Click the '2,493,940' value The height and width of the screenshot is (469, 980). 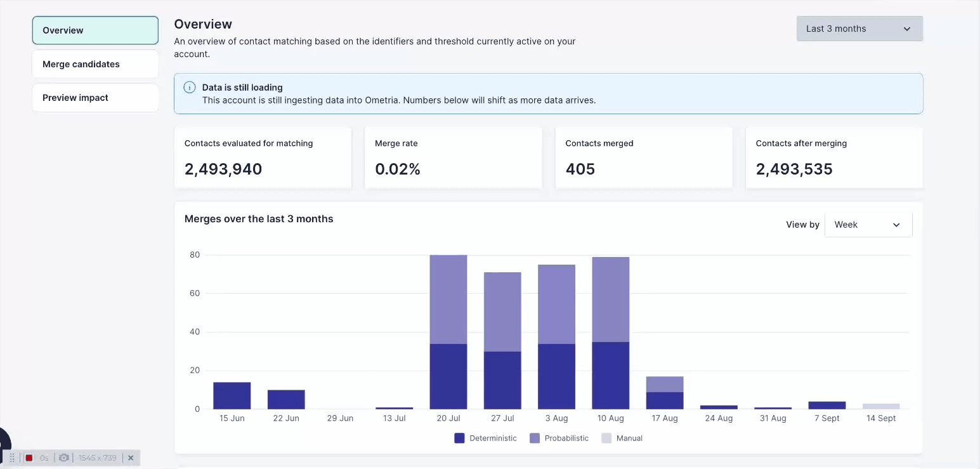[x=223, y=169]
